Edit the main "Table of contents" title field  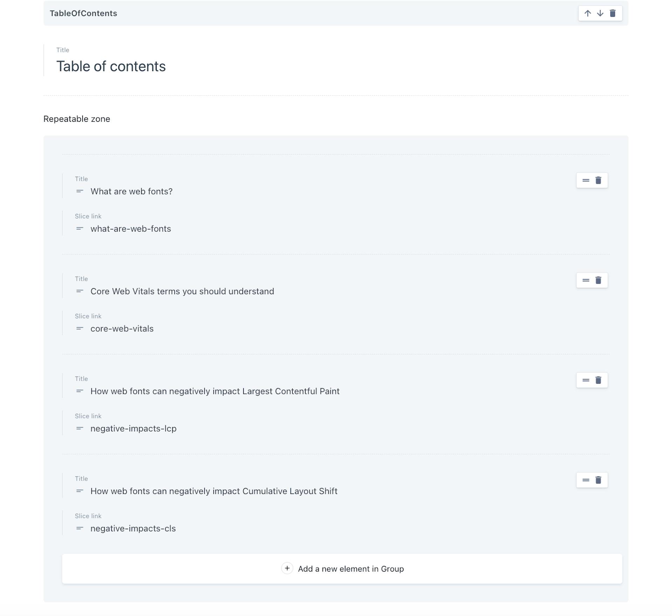(x=111, y=66)
